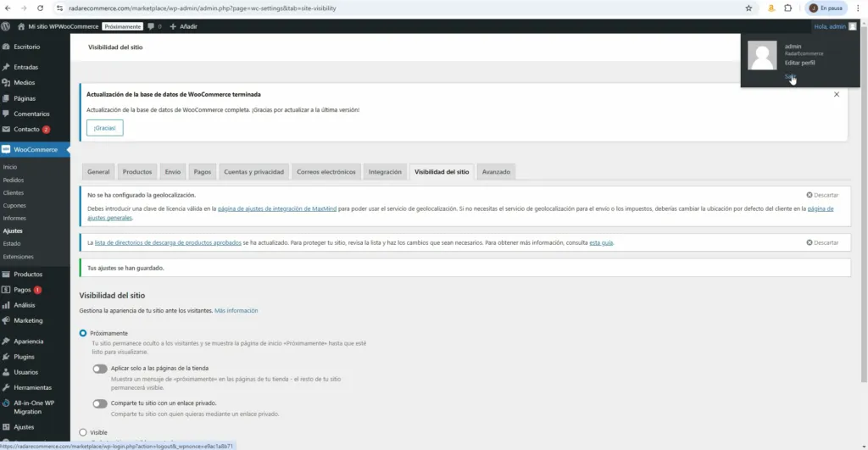
Task: Open Contacto envelope icon in sidebar
Action: [x=6, y=129]
